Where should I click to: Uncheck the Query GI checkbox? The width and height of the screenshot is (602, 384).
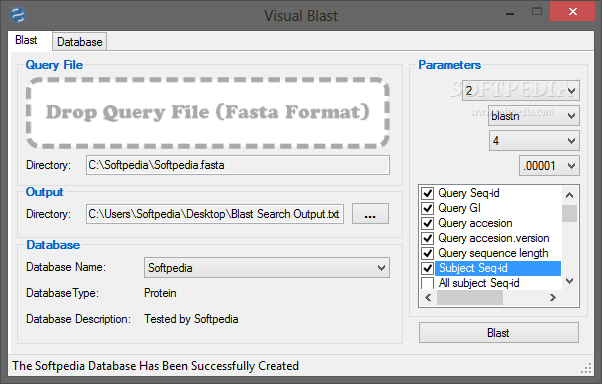(427, 208)
